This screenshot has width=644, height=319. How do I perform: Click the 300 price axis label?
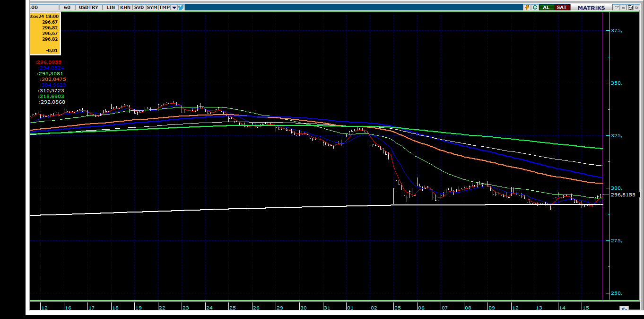coord(617,188)
